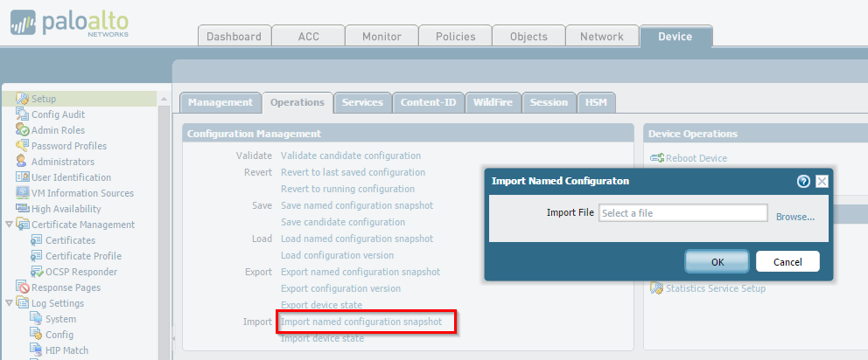Open the help icon in Import dialog

coord(803,182)
